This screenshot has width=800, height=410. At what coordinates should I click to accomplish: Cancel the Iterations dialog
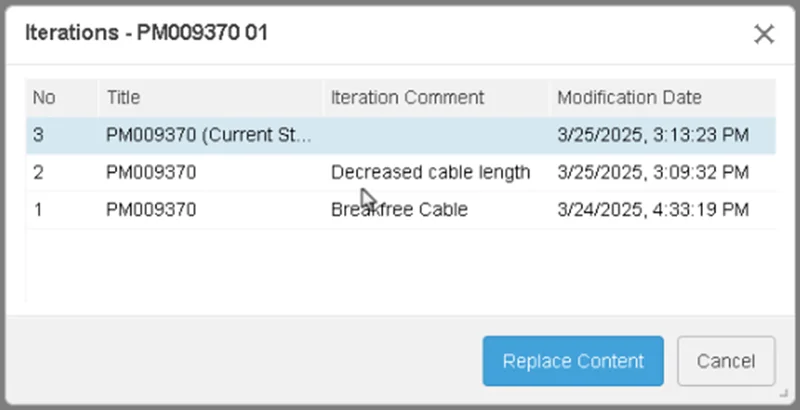(x=726, y=361)
